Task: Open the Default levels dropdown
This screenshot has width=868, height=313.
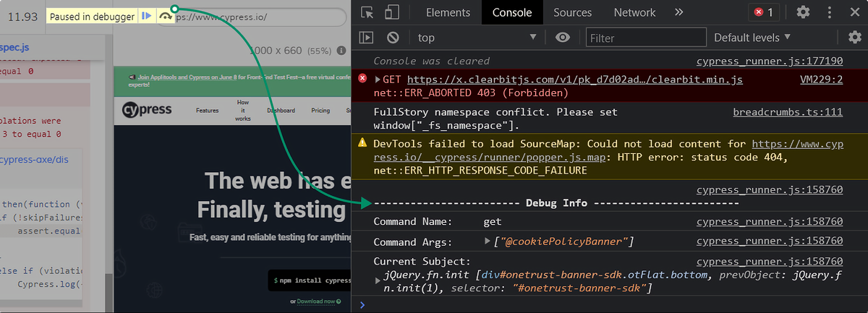Action: 752,37
